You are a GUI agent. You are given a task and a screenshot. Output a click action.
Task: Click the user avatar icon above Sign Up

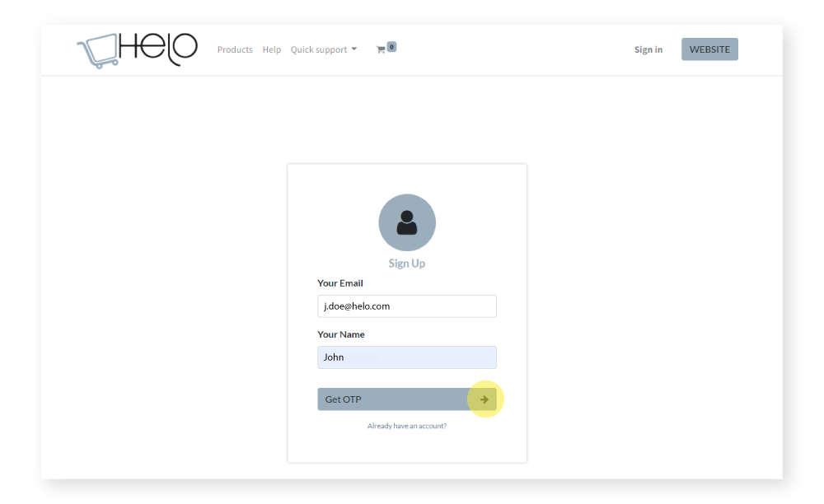[x=407, y=222]
